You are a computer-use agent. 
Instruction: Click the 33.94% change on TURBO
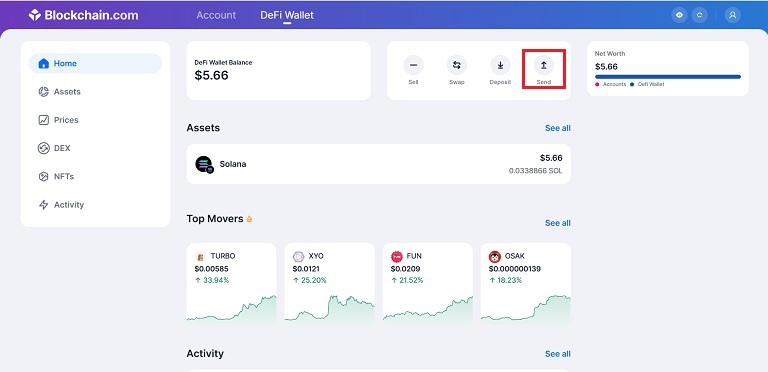pyautogui.click(x=212, y=280)
